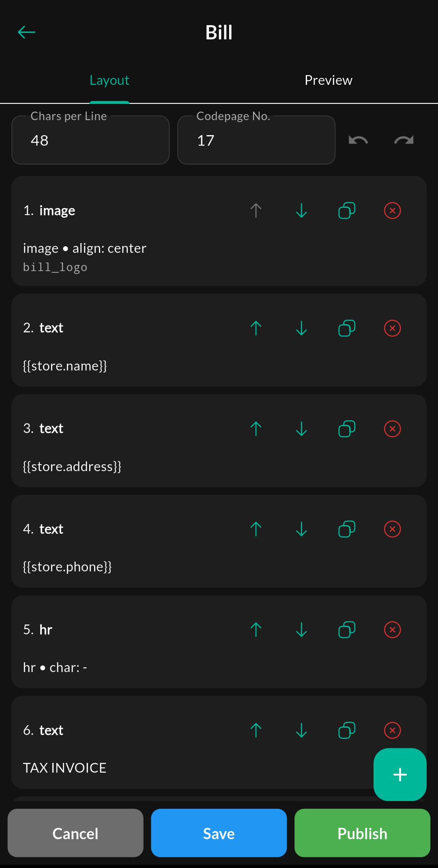Move the store.address item up

pyautogui.click(x=256, y=429)
